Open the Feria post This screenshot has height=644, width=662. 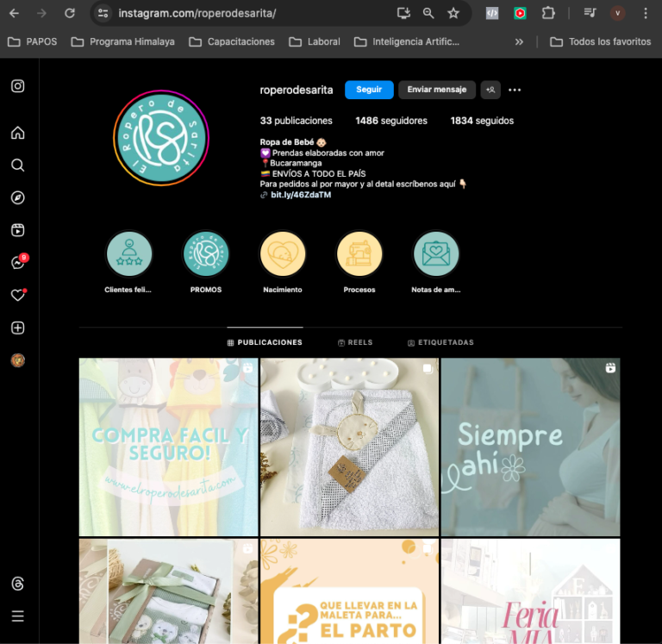point(530,591)
